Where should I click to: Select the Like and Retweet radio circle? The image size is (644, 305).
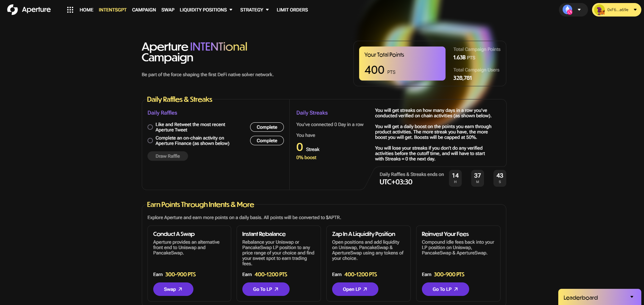(x=150, y=127)
